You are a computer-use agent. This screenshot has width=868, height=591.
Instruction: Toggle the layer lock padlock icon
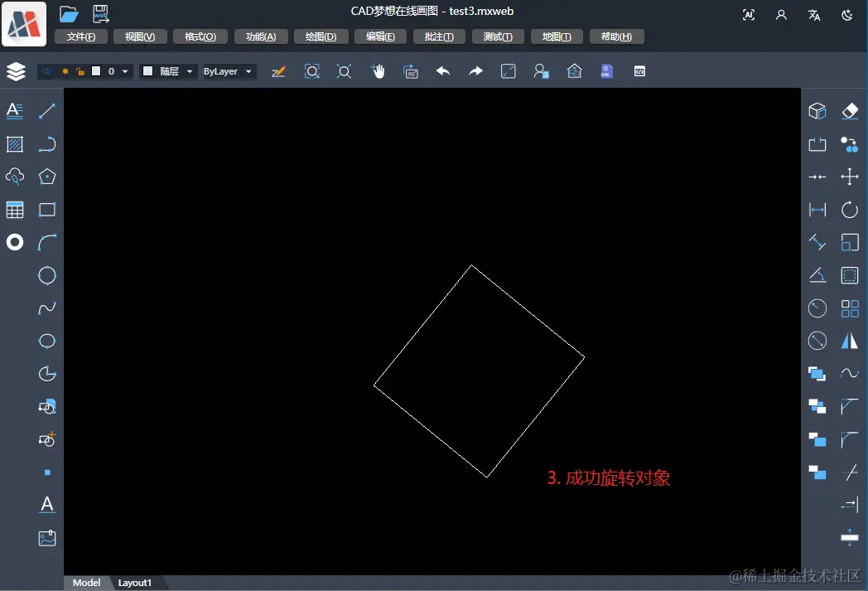point(80,71)
